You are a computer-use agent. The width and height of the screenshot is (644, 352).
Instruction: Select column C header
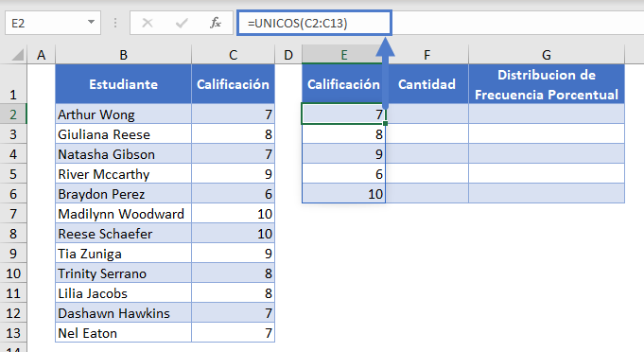coord(233,55)
